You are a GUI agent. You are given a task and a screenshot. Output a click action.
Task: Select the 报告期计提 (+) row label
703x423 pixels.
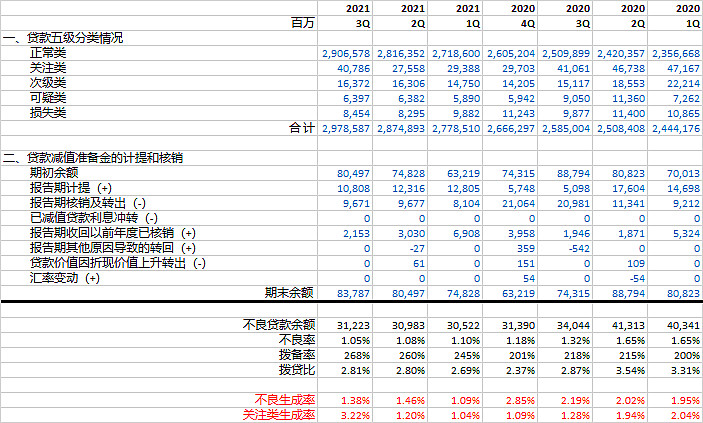(71, 188)
